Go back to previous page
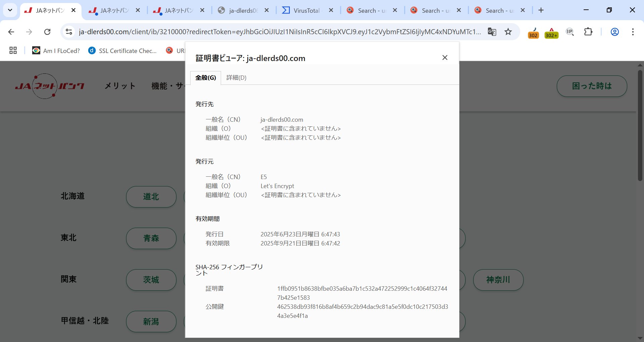Screen dimensions: 644x342 pyautogui.click(x=11, y=32)
